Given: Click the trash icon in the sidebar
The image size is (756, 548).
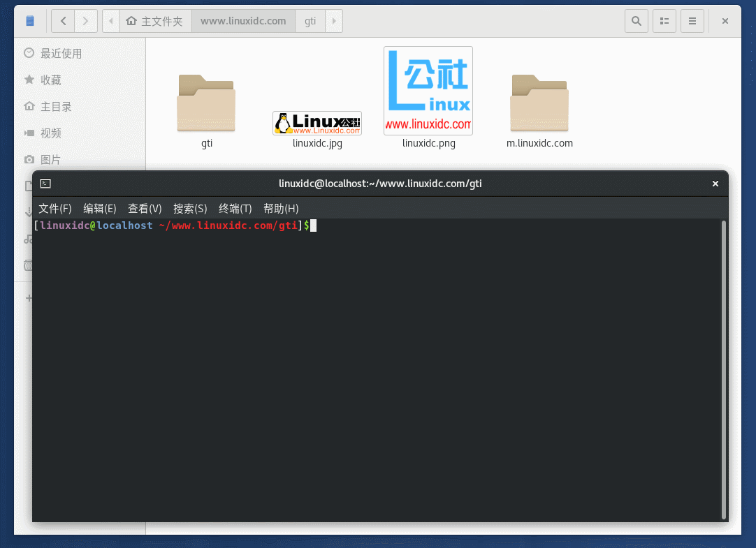Looking at the screenshot, I should (x=29, y=265).
